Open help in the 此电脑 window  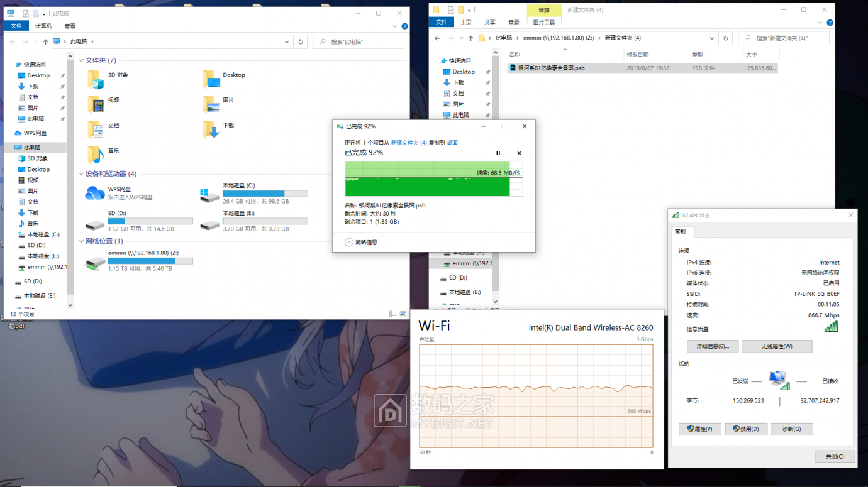coord(405,26)
